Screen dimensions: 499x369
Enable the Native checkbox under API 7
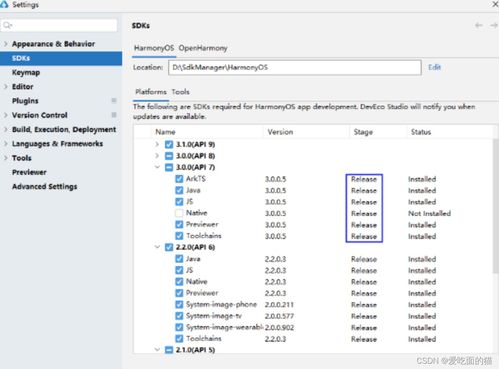coord(179,213)
